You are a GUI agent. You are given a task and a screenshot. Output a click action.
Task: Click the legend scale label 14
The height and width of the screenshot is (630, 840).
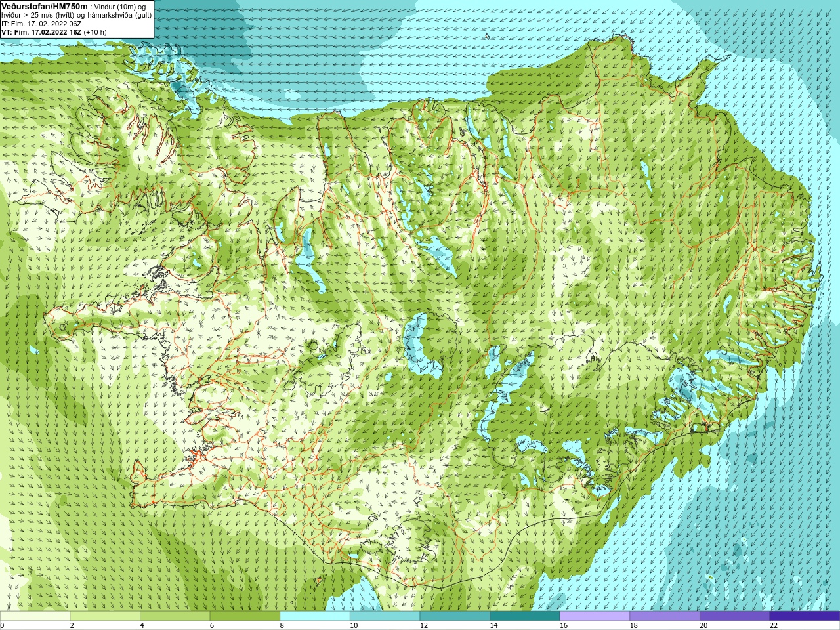[x=493, y=625]
